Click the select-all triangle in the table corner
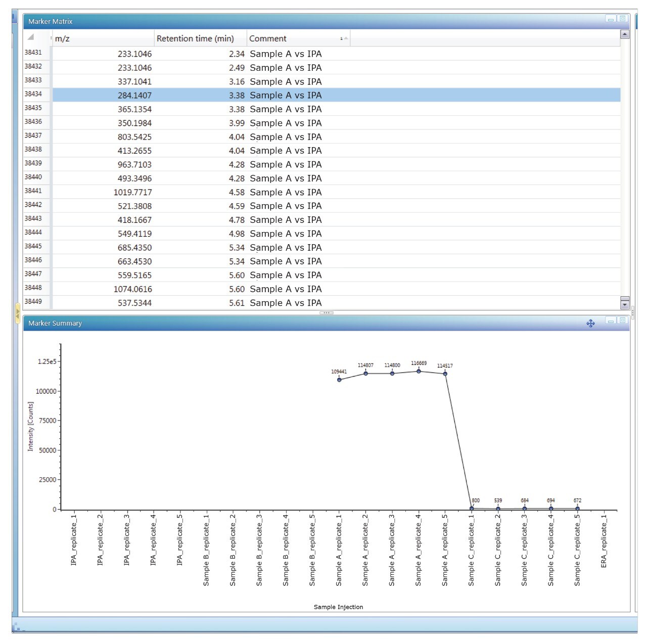The width and height of the screenshot is (647, 644). click(29, 36)
